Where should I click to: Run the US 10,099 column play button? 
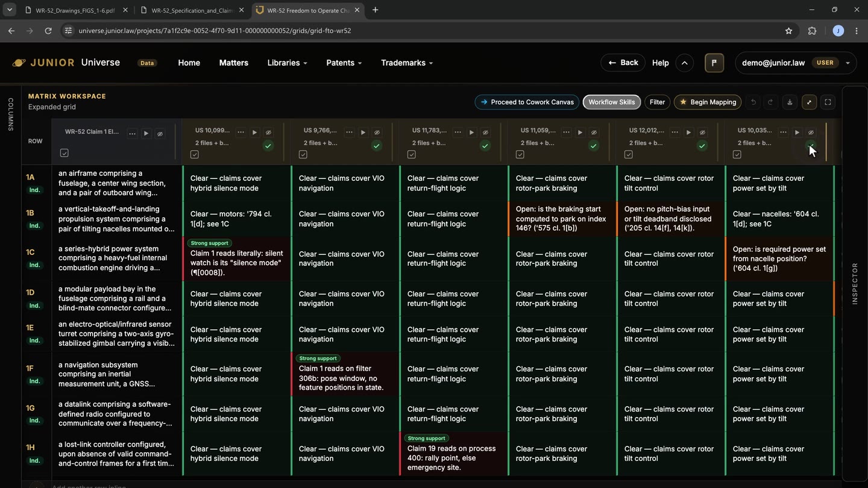254,133
